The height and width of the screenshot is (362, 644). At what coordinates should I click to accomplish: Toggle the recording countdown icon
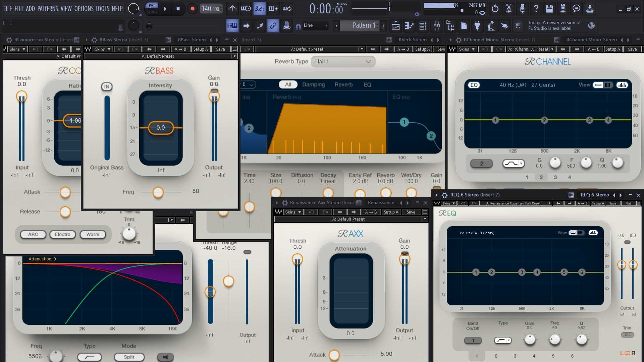[x=259, y=9]
